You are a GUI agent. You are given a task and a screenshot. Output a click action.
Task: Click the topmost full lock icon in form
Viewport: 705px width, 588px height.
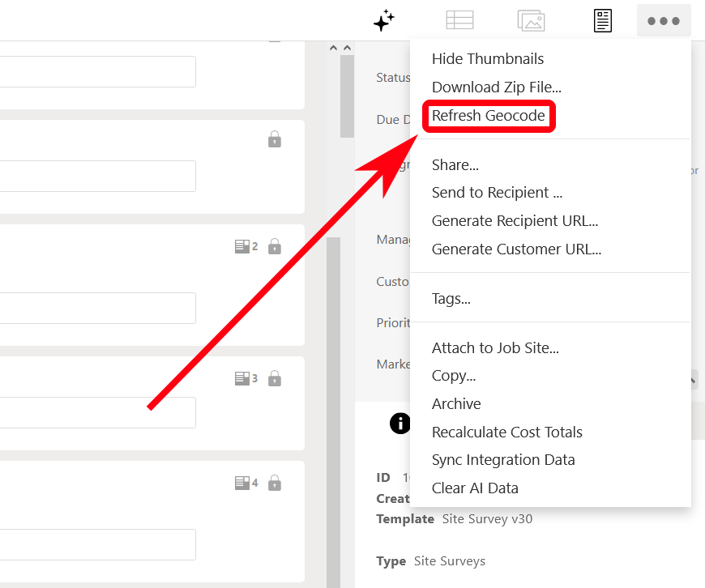click(x=275, y=140)
